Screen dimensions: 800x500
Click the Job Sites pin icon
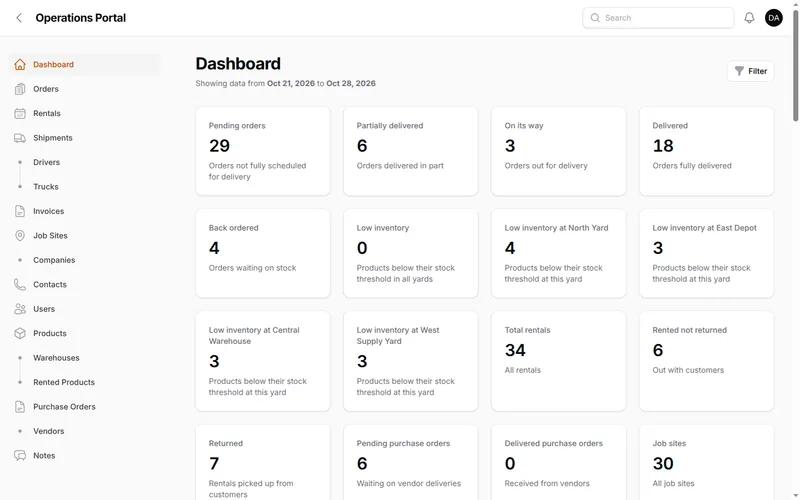tap(20, 236)
